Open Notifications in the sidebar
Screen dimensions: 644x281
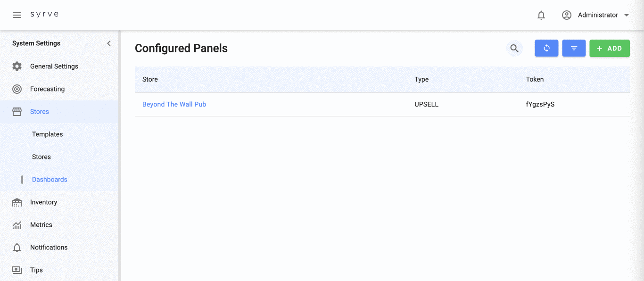pyautogui.click(x=49, y=248)
